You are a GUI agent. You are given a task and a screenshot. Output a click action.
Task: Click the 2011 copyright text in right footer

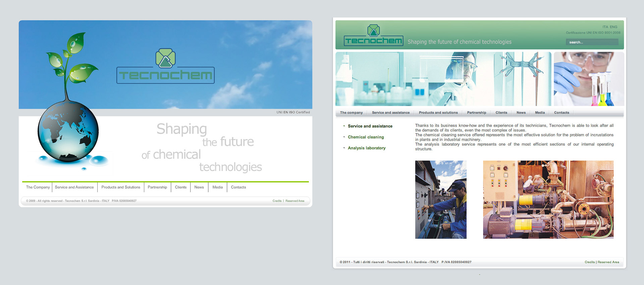406,262
